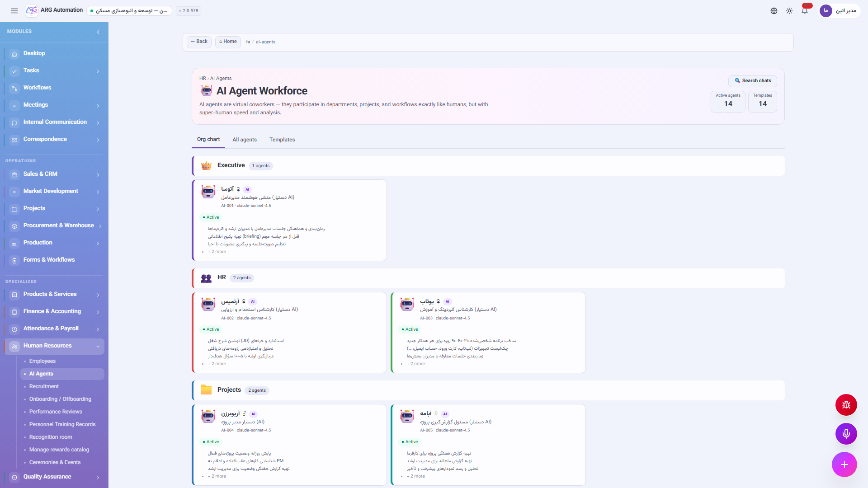Image resolution: width=868 pixels, height=488 pixels.
Task: Switch to the Templates tab
Action: pyautogui.click(x=282, y=140)
